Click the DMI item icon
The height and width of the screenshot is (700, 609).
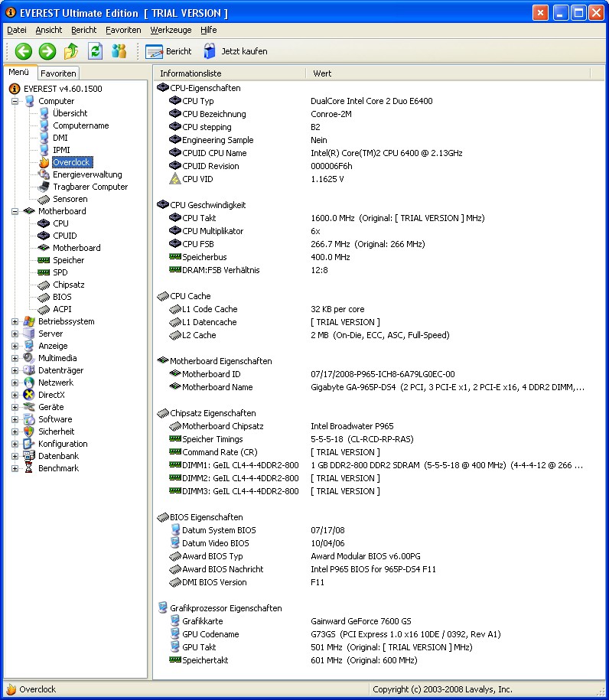44,138
